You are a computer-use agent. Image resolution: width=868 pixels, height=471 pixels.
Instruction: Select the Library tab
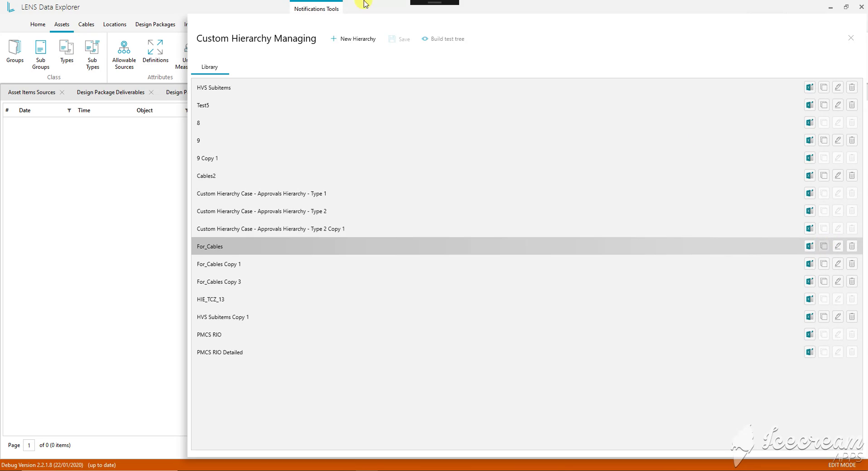pyautogui.click(x=210, y=67)
